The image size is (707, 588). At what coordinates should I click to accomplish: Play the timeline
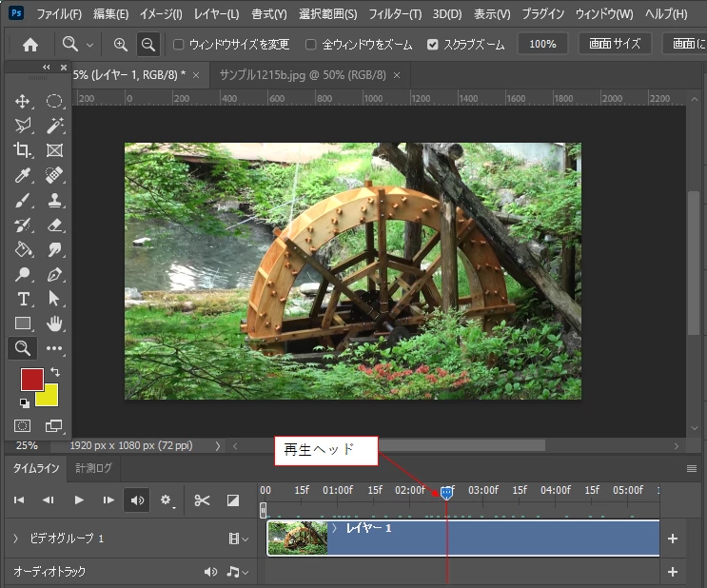[x=79, y=500]
